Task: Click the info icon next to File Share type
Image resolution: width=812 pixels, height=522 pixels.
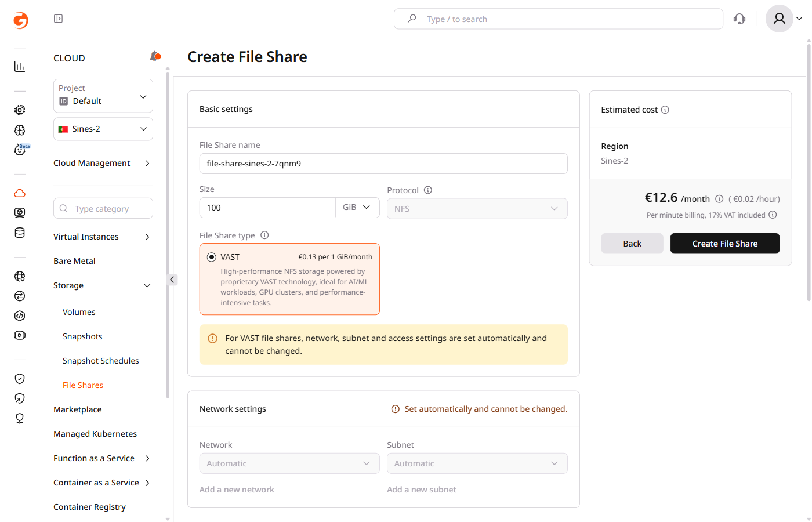Action: (x=264, y=235)
